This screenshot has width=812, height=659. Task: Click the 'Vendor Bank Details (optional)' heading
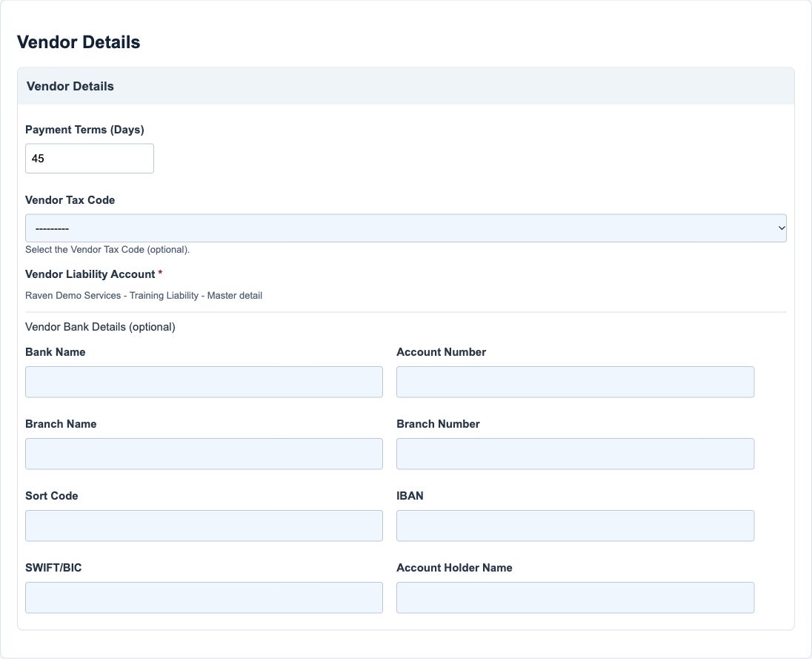coord(100,327)
